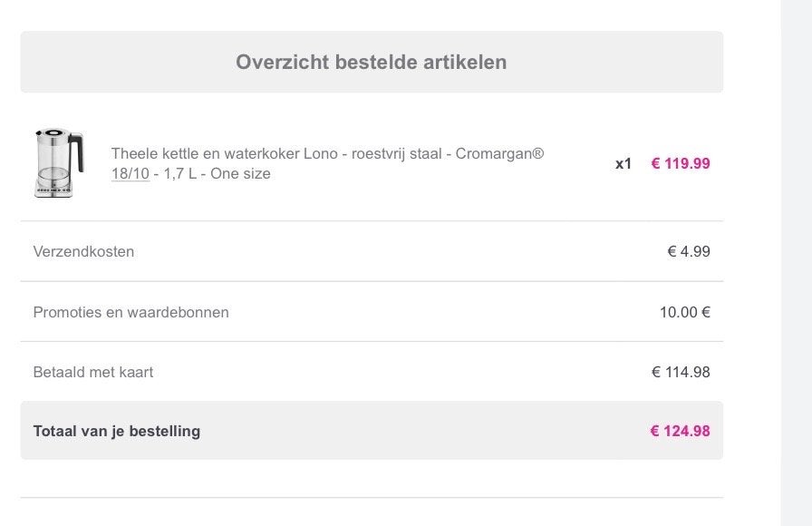
Task: Select the € 4.99 shipping cost
Action: point(689,251)
